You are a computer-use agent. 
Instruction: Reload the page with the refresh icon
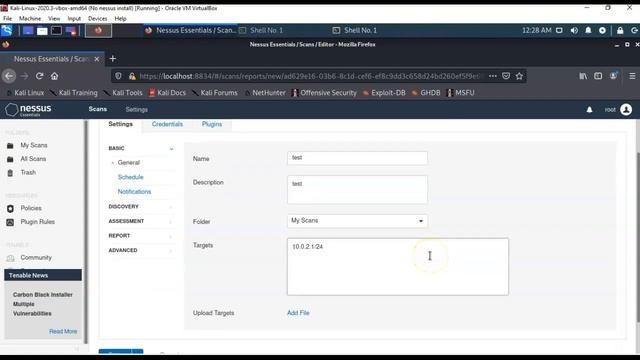point(39,76)
